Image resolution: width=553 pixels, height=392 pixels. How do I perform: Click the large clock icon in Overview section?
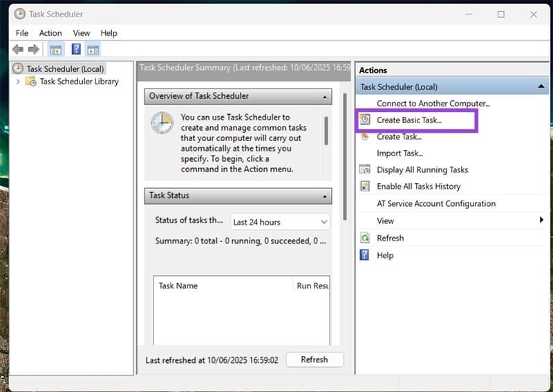162,123
